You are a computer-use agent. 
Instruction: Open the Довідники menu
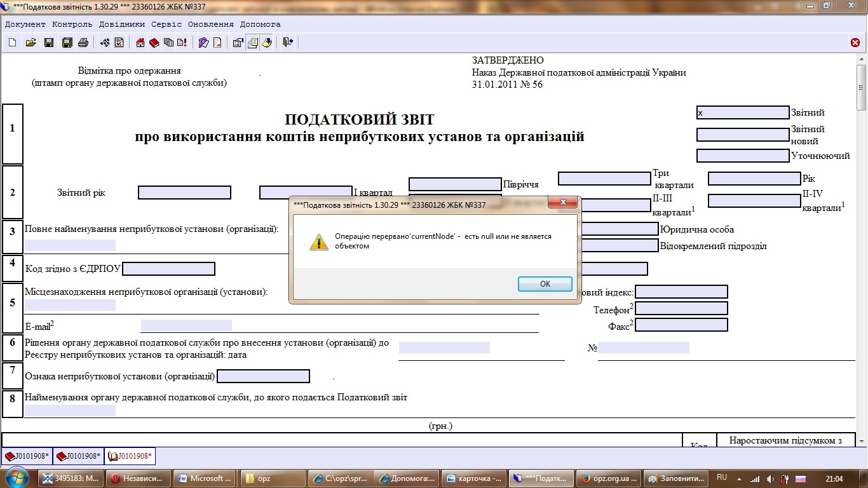click(x=122, y=24)
